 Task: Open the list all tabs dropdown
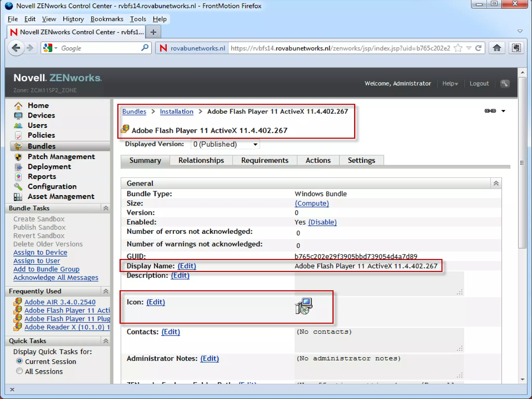520,31
